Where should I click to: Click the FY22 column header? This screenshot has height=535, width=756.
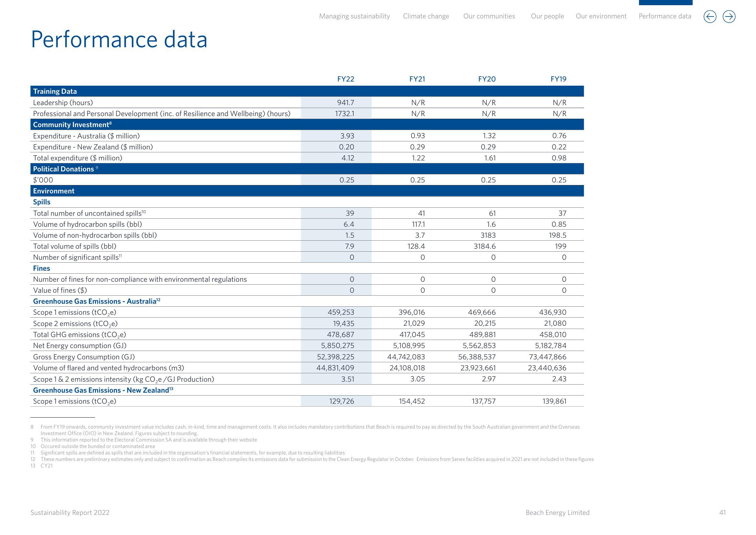(x=346, y=79)
